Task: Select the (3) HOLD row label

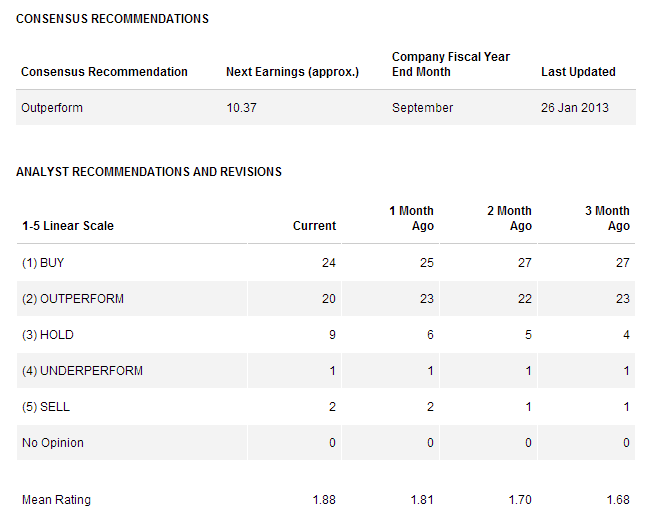Action: (48, 335)
